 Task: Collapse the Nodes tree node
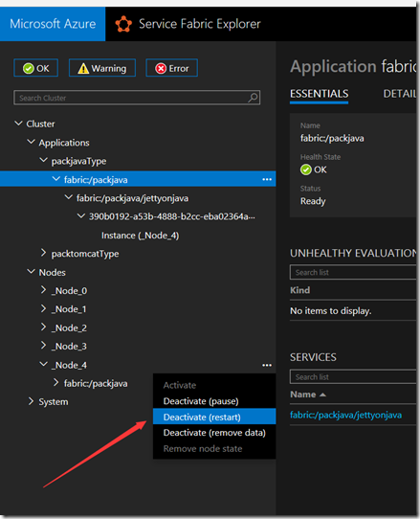point(31,272)
